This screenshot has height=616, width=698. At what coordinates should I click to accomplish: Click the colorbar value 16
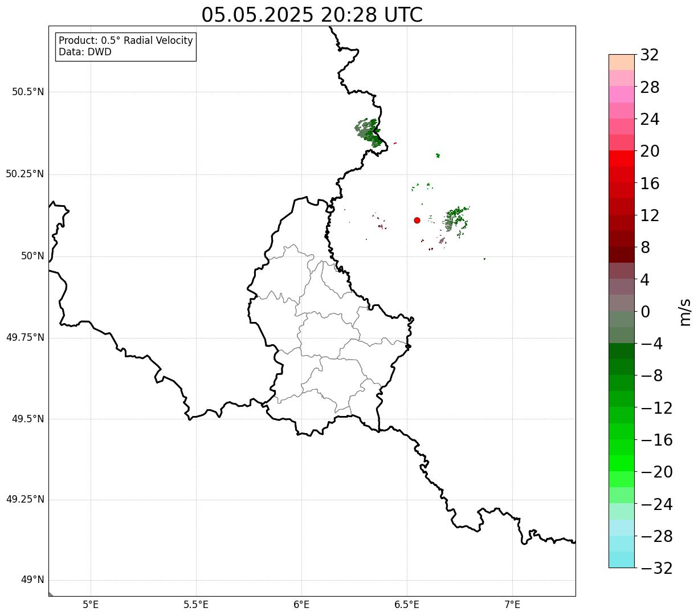[x=650, y=184]
